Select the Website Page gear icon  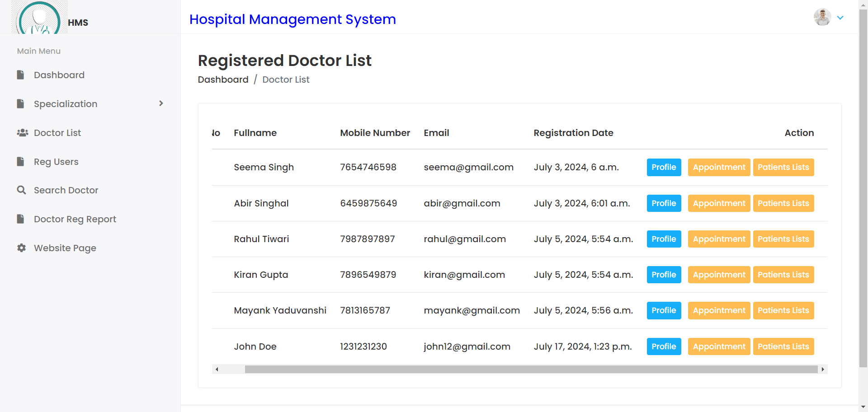tap(21, 248)
